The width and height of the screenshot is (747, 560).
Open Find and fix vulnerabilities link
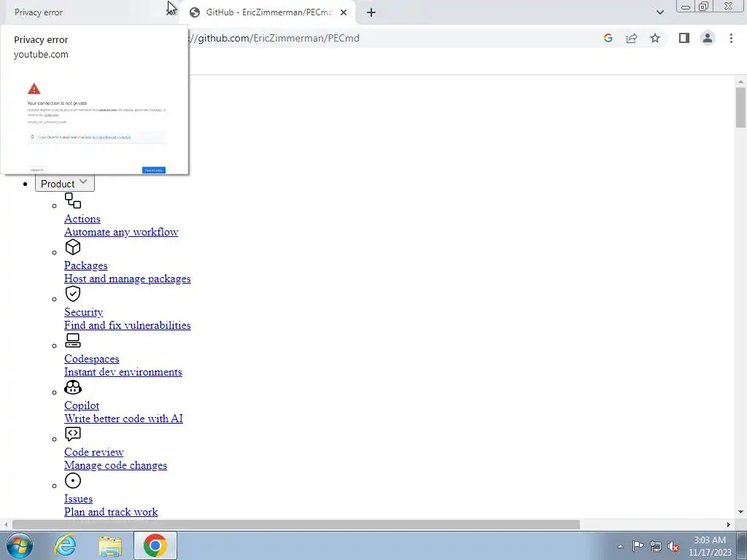pyautogui.click(x=127, y=325)
